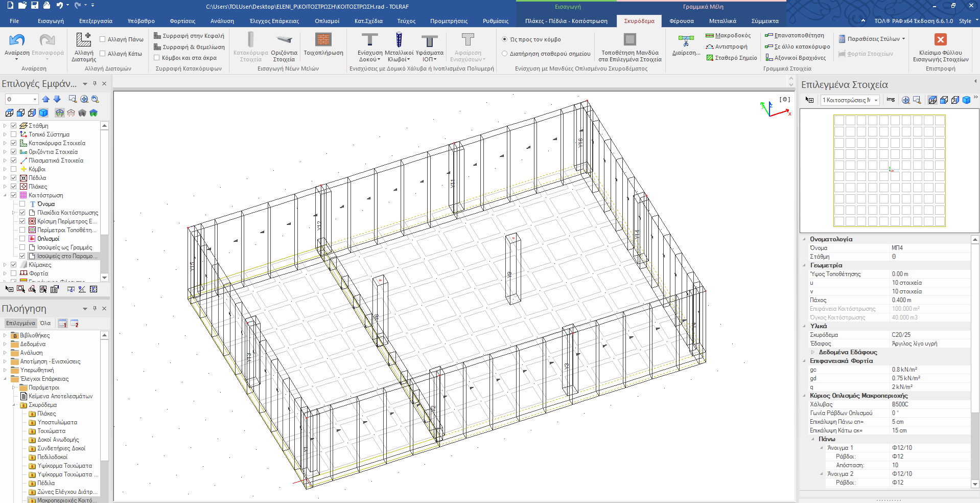Open the Μεταλλικοί Κλωβοί tool

(x=399, y=40)
